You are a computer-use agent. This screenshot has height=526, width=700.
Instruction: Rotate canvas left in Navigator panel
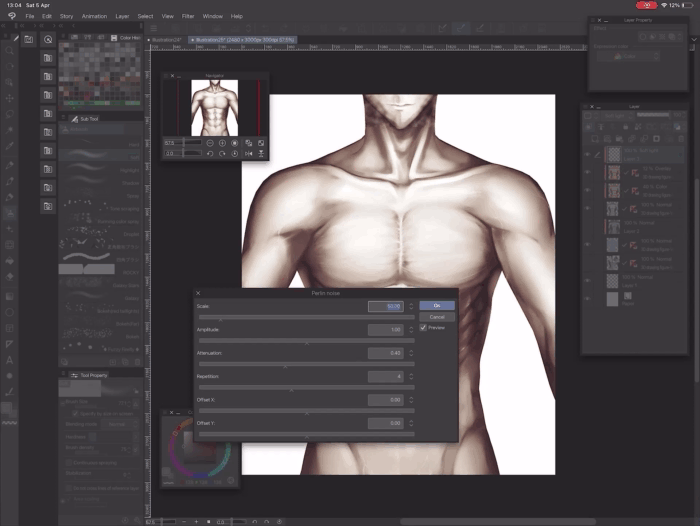coord(210,154)
